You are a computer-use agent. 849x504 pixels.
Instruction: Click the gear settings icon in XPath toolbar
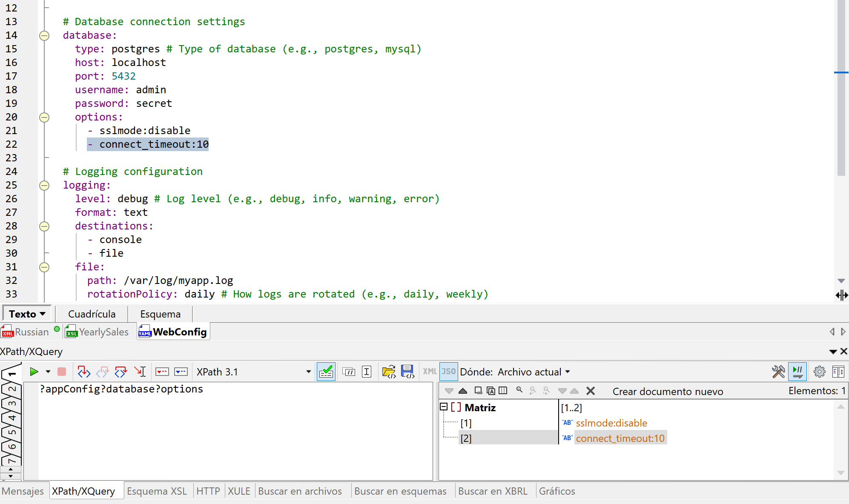819,372
